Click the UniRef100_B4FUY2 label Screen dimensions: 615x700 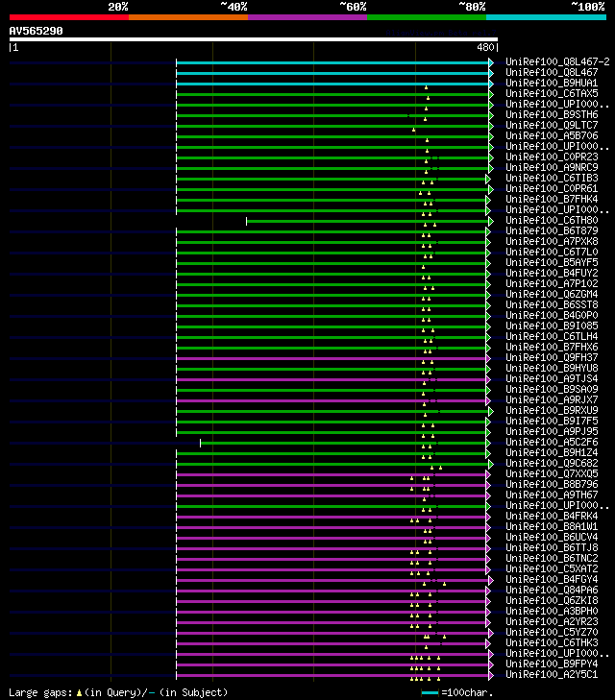coord(552,274)
